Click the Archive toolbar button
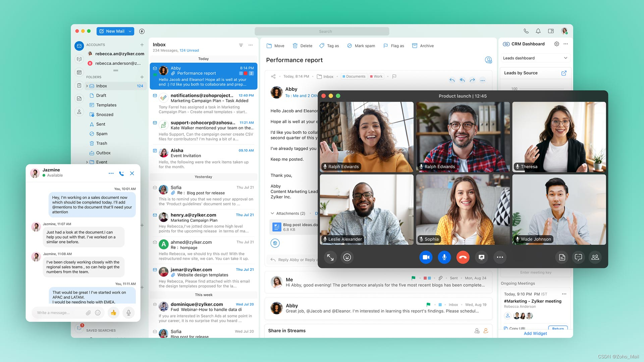Image resolution: width=644 pixels, height=362 pixels. (x=423, y=46)
